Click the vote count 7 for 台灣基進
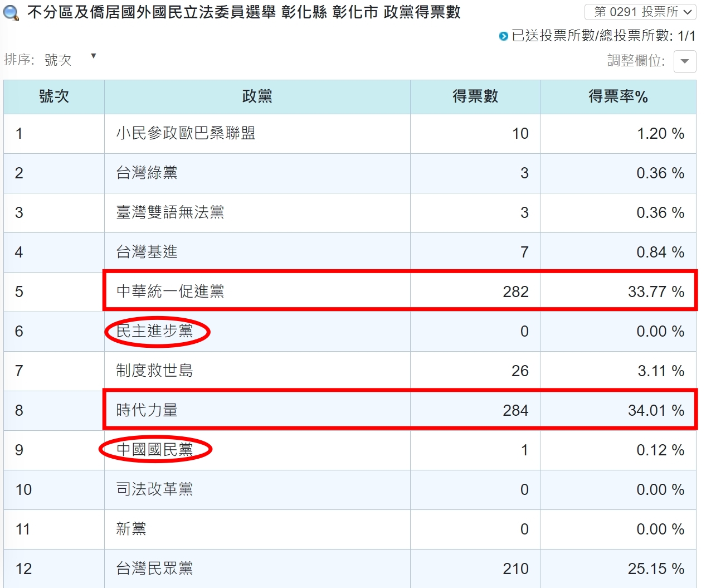The height and width of the screenshot is (588, 711). point(524,252)
